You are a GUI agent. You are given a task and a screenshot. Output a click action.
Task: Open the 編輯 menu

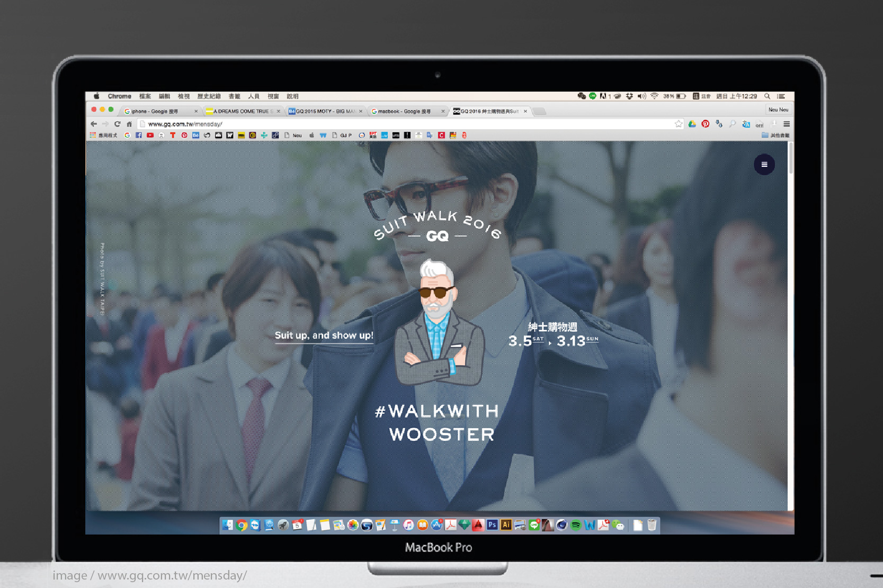pos(164,96)
